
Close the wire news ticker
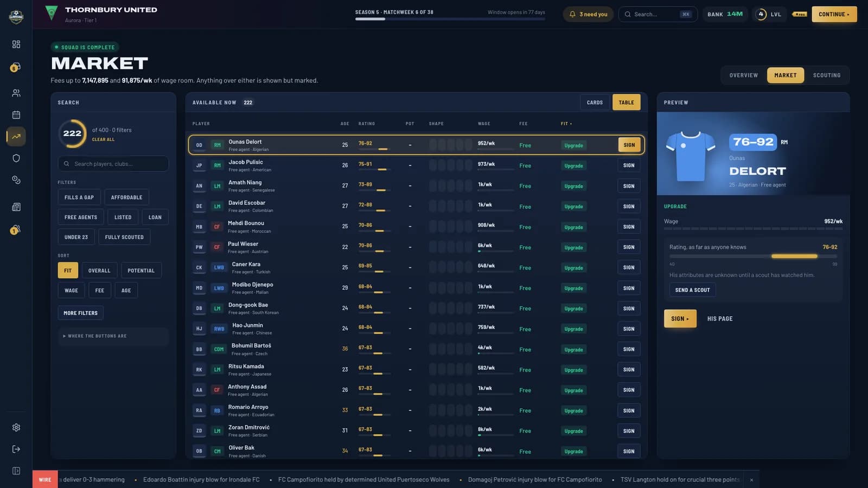tap(751, 480)
